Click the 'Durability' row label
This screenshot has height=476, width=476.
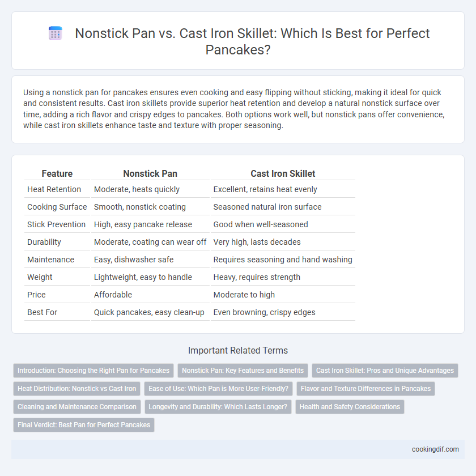tap(44, 242)
